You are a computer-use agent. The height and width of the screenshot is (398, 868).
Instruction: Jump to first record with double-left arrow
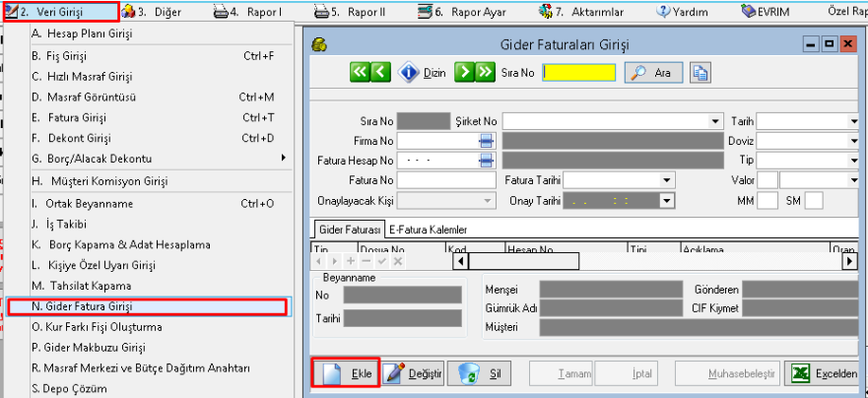pyautogui.click(x=360, y=72)
